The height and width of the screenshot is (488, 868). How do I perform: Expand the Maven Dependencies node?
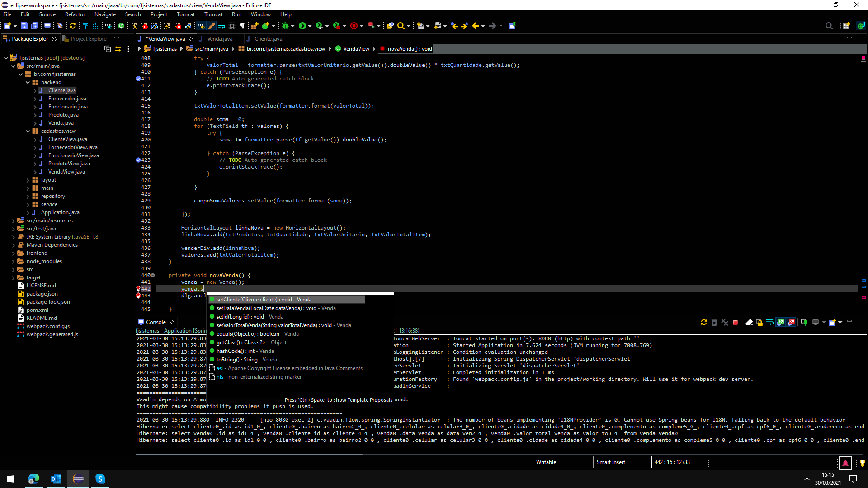point(14,245)
